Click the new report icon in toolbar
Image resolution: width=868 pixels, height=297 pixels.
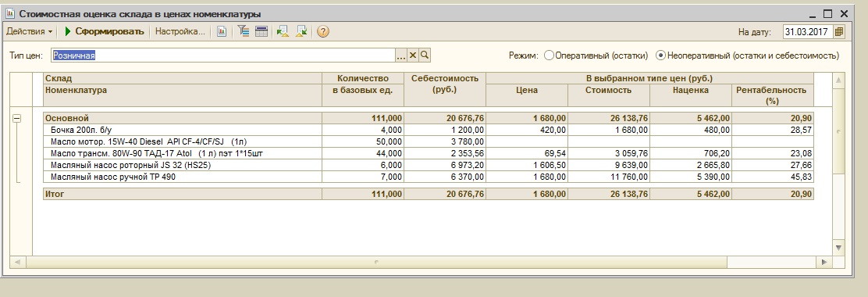222,31
